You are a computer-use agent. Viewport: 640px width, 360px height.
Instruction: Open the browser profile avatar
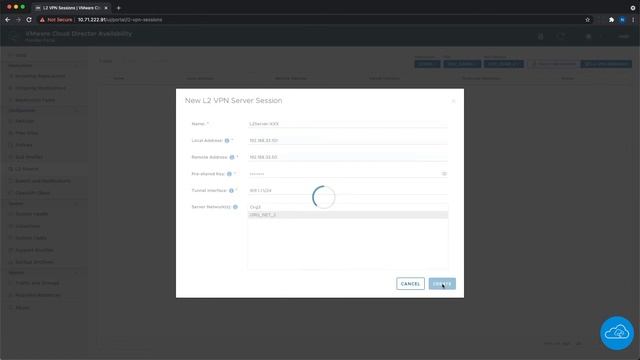[x=622, y=20]
